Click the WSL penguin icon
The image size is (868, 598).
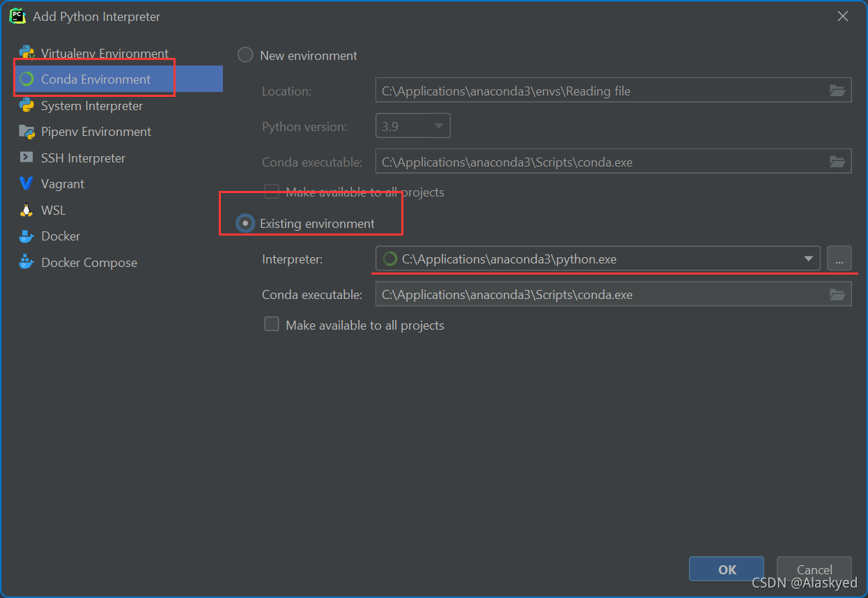point(27,210)
